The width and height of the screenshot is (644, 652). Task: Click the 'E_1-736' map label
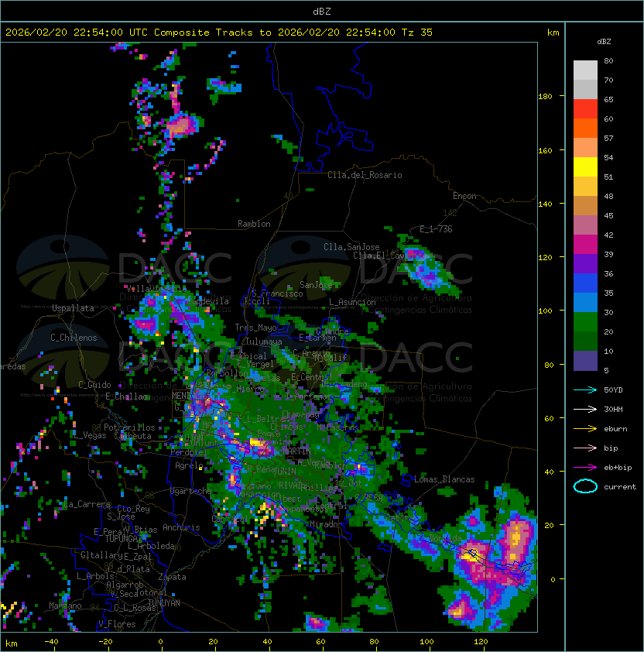coord(436,229)
